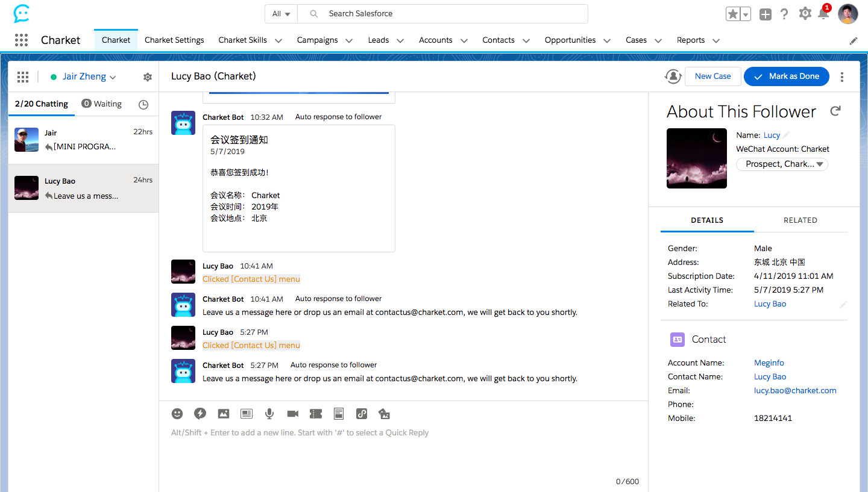Expand the Reports nav dropdown

point(716,40)
